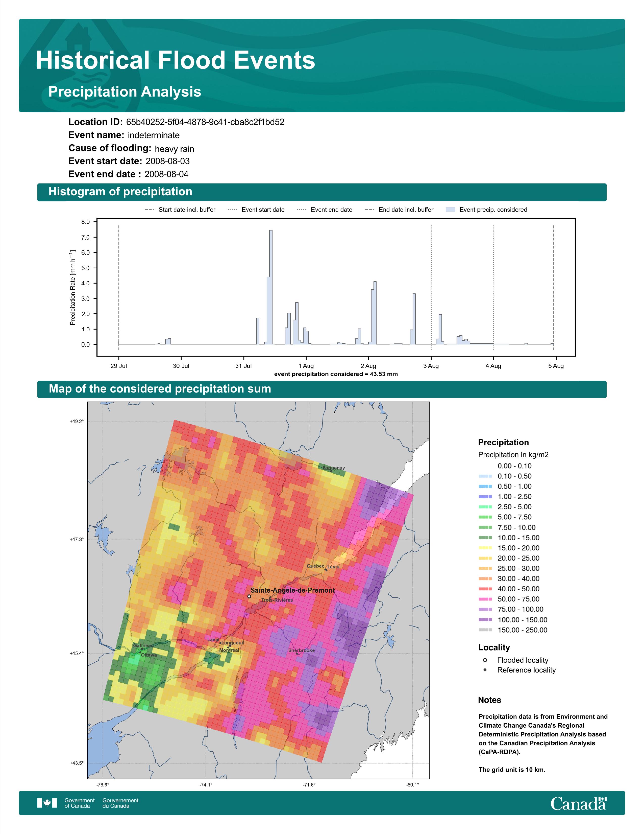
Task: Click the 'Event end date' legend entry
Action: pos(325,210)
